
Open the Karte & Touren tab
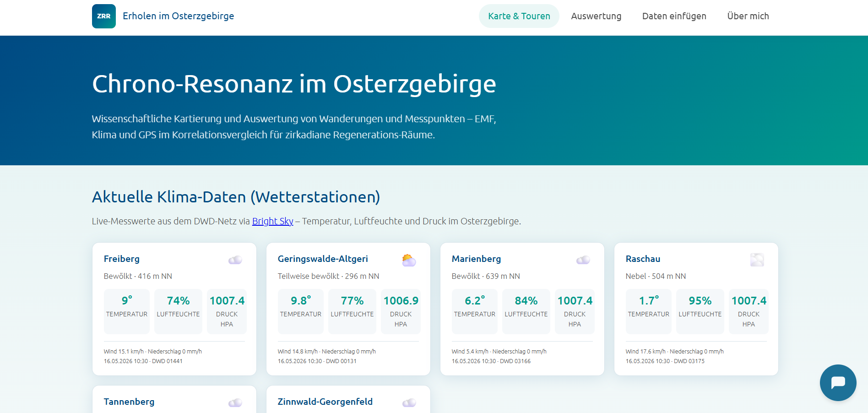(x=519, y=16)
